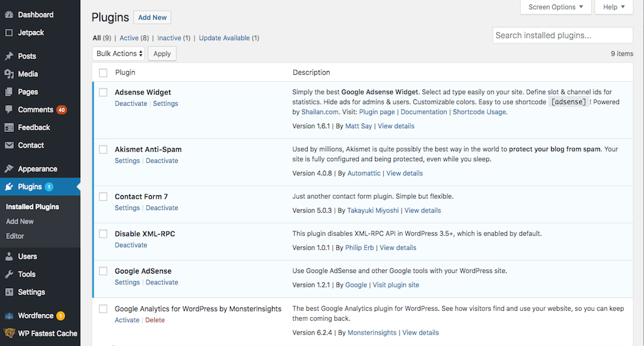
Task: Click the Add New button beside Plugins
Action: [153, 17]
